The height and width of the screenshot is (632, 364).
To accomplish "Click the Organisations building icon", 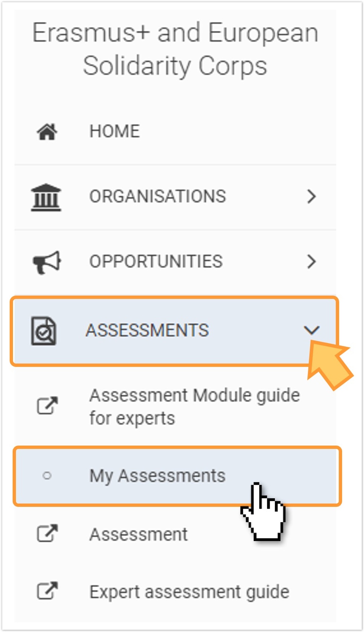I will click(46, 197).
